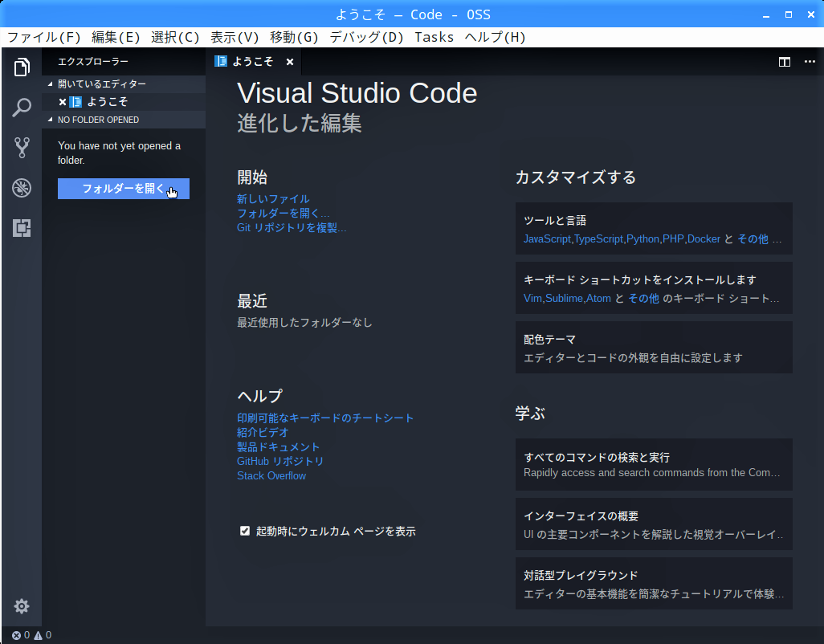Screen dimensions: 824x644
Task: Close the Code - OSS window
Action: pyautogui.click(x=811, y=14)
